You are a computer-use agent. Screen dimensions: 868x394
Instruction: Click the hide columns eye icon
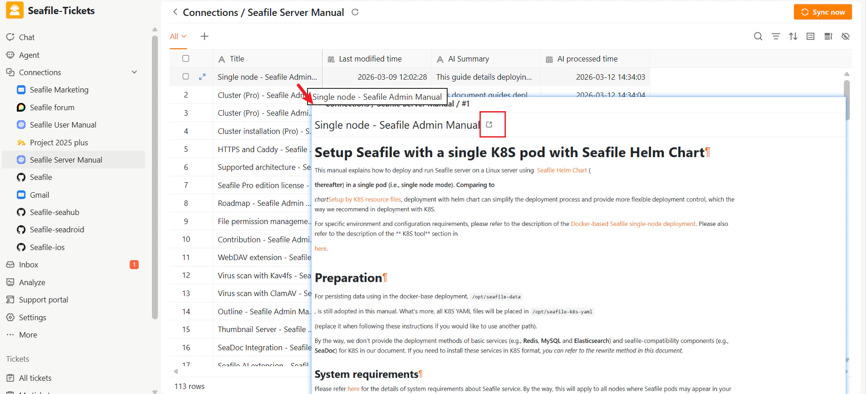click(x=846, y=36)
